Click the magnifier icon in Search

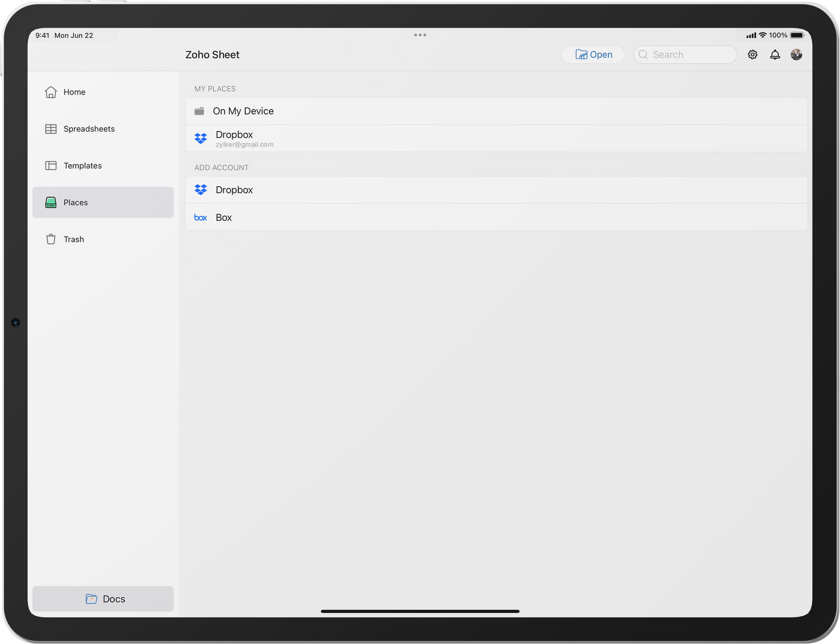643,55
